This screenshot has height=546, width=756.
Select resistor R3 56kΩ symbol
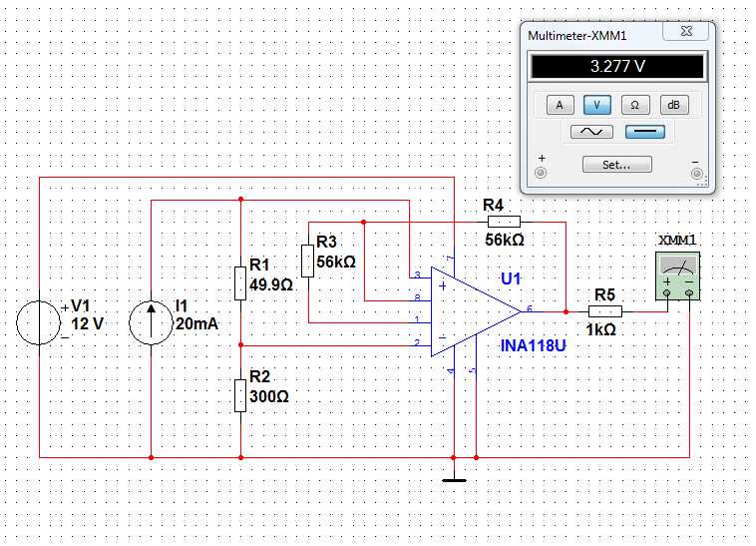(307, 261)
